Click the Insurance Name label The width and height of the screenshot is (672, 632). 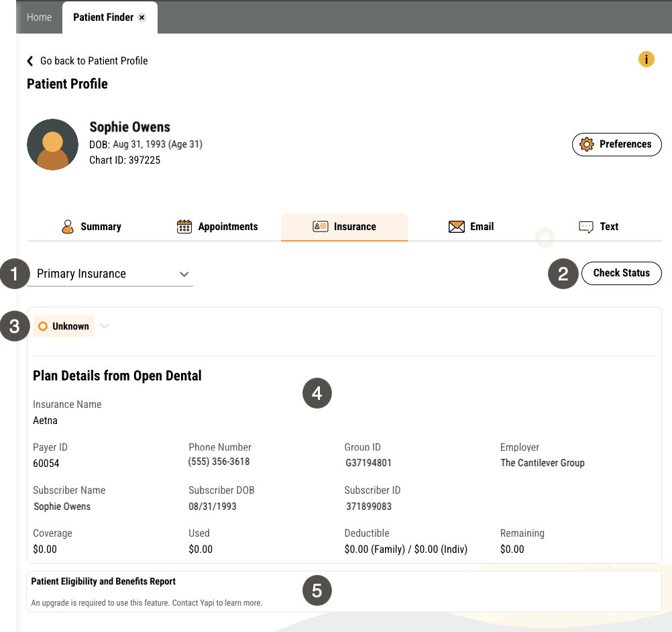pos(67,405)
